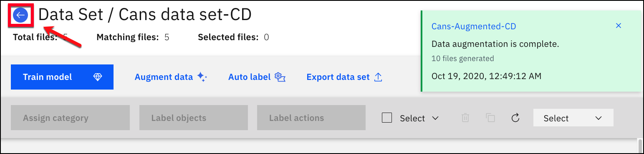Click the Auto label gear icon
644x154 pixels.
(280, 77)
